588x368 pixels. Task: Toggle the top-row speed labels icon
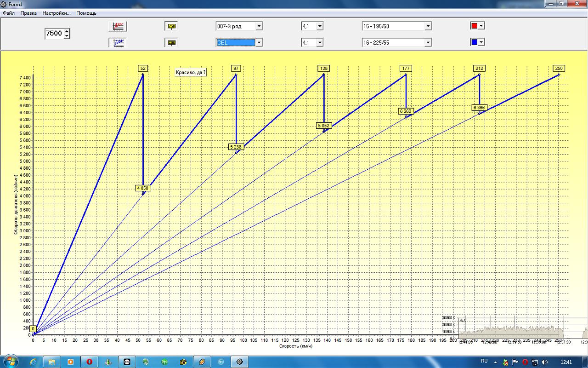pos(171,26)
